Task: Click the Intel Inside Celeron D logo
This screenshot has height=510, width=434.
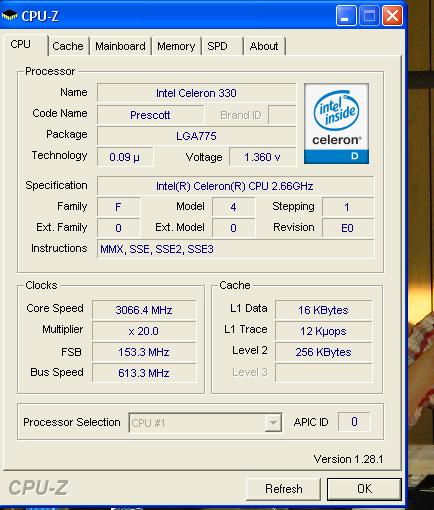Action: (336, 124)
